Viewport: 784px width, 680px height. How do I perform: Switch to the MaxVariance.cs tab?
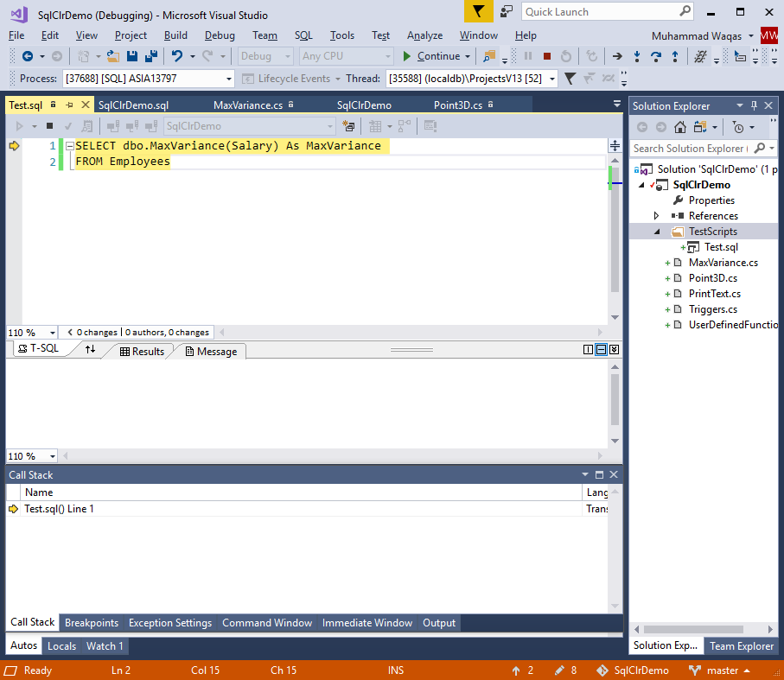[248, 105]
